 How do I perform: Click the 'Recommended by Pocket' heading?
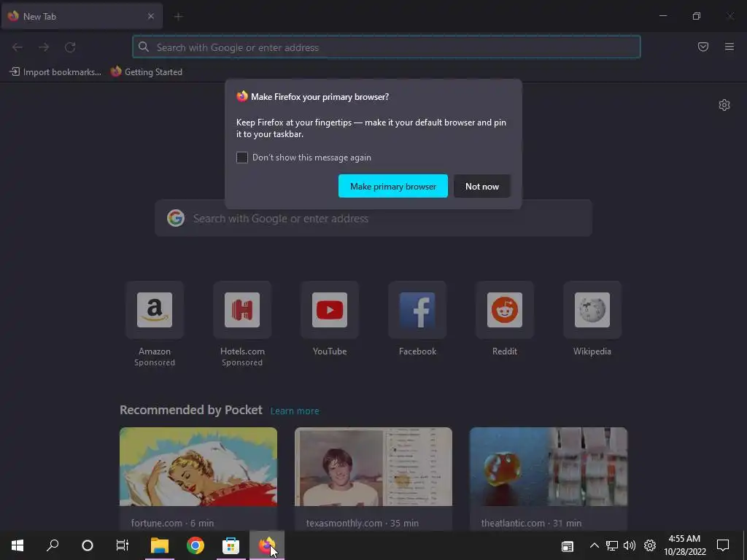[x=191, y=410]
